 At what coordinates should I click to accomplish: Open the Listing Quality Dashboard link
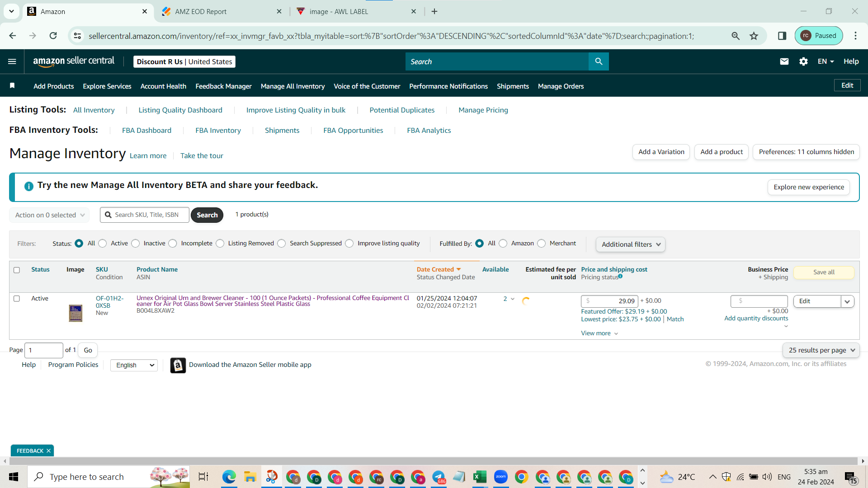tap(180, 110)
